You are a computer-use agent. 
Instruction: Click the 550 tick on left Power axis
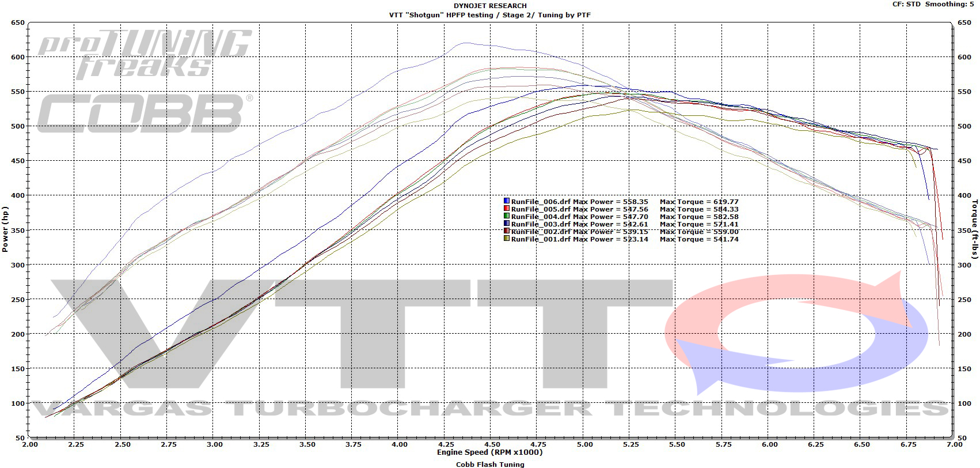click(x=18, y=92)
